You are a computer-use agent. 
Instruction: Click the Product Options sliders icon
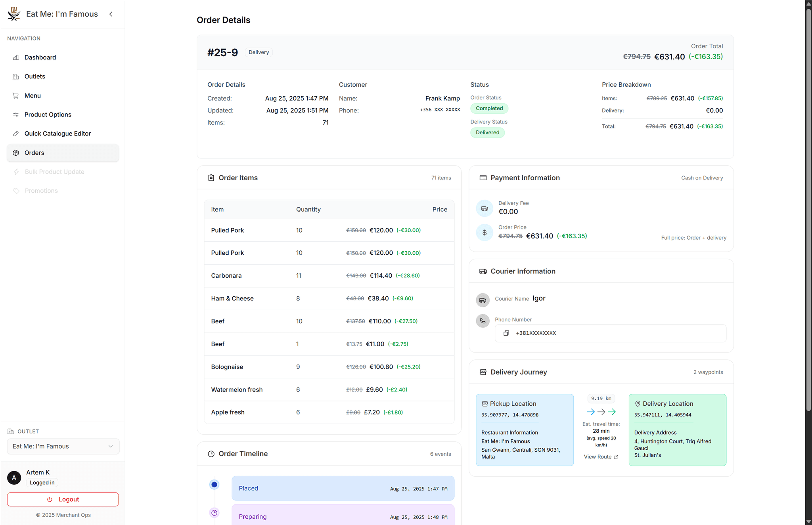pyautogui.click(x=16, y=115)
